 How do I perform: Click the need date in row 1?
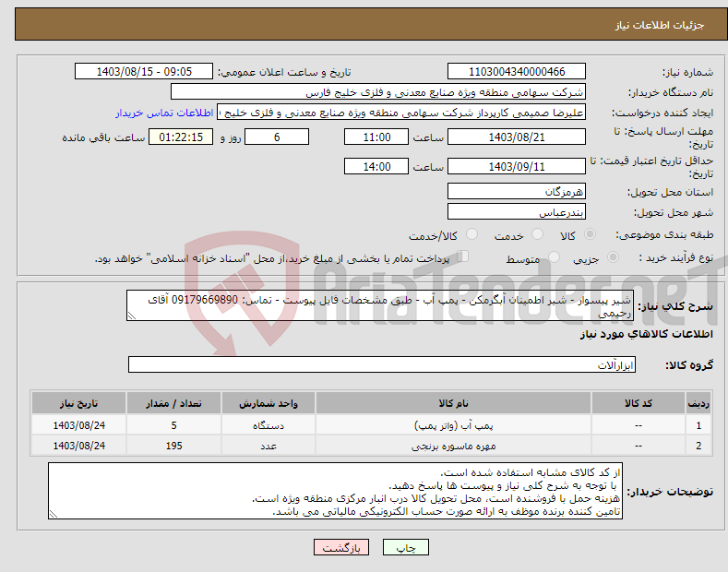click(x=79, y=425)
